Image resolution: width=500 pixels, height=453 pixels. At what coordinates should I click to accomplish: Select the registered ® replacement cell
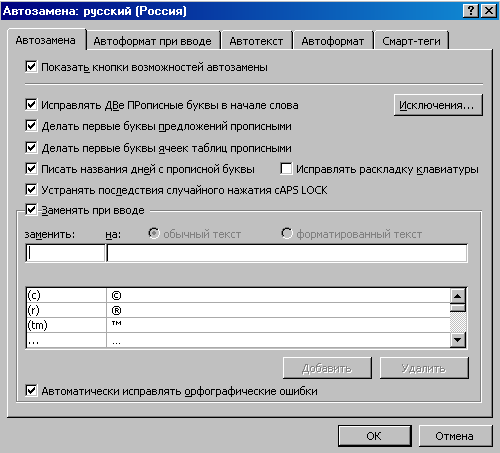278,310
